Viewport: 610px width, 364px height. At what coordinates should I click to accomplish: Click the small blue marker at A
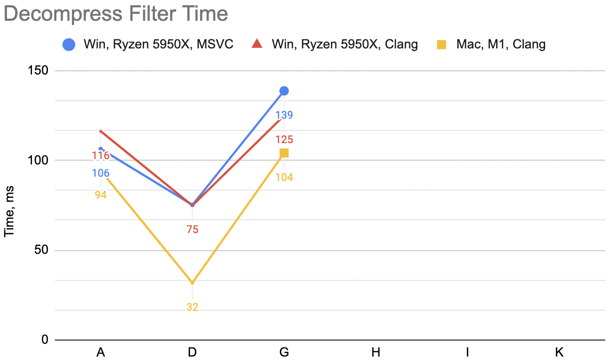point(101,149)
